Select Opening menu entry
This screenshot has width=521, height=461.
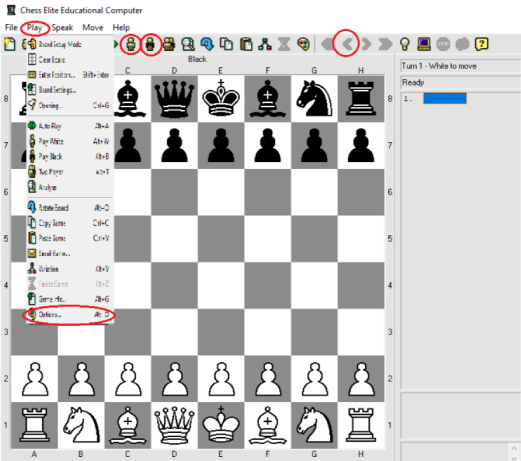pyautogui.click(x=70, y=105)
